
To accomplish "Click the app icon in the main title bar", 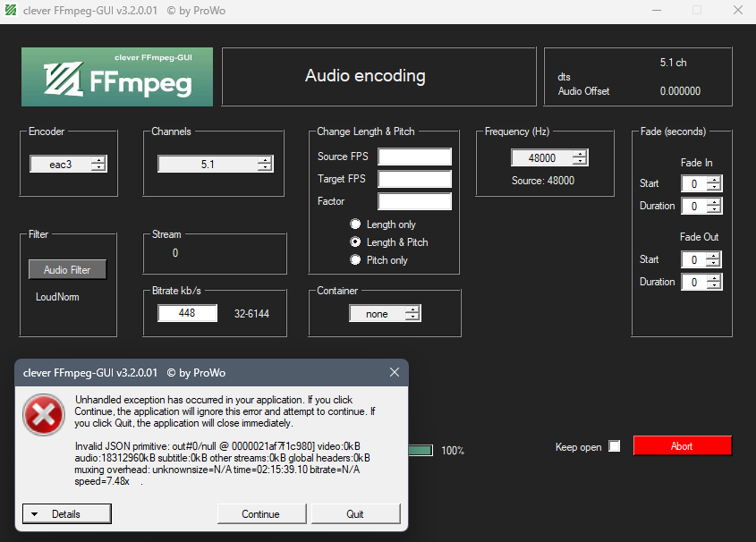I will tap(11, 10).
